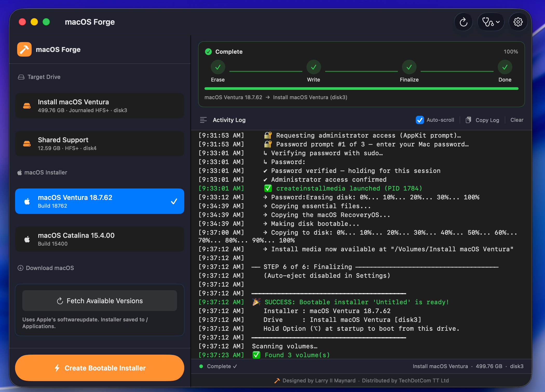Viewport: 545px width, 392px height.
Task: Click '499.76 GB' in the status bar
Action: click(489, 366)
